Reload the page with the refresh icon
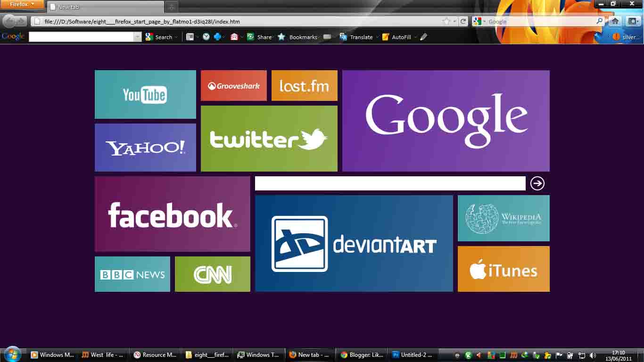 coord(463,21)
